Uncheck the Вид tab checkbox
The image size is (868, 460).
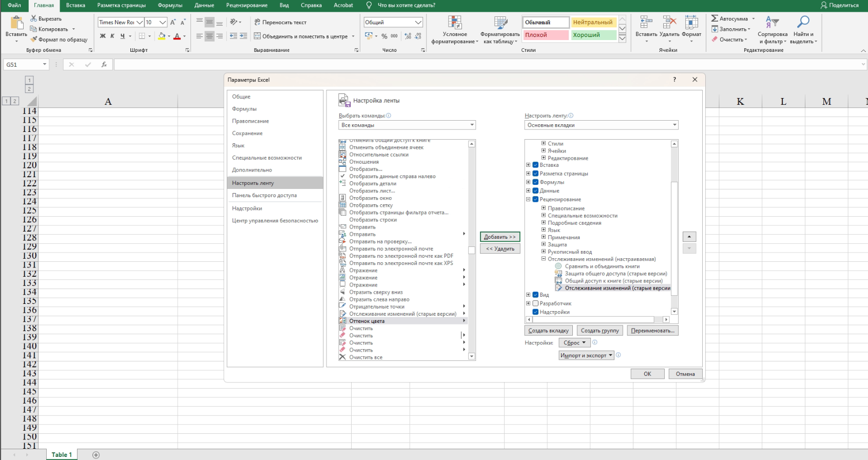535,295
